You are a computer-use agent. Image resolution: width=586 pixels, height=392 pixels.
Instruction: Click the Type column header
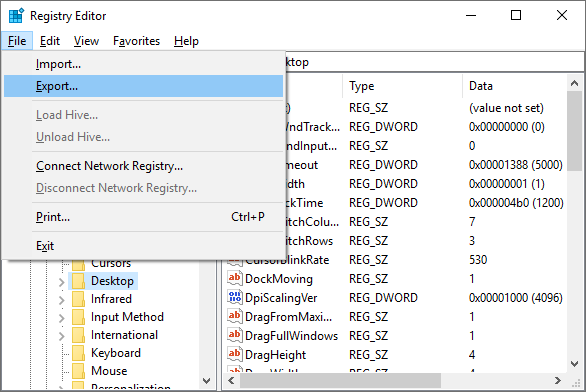tap(402, 86)
